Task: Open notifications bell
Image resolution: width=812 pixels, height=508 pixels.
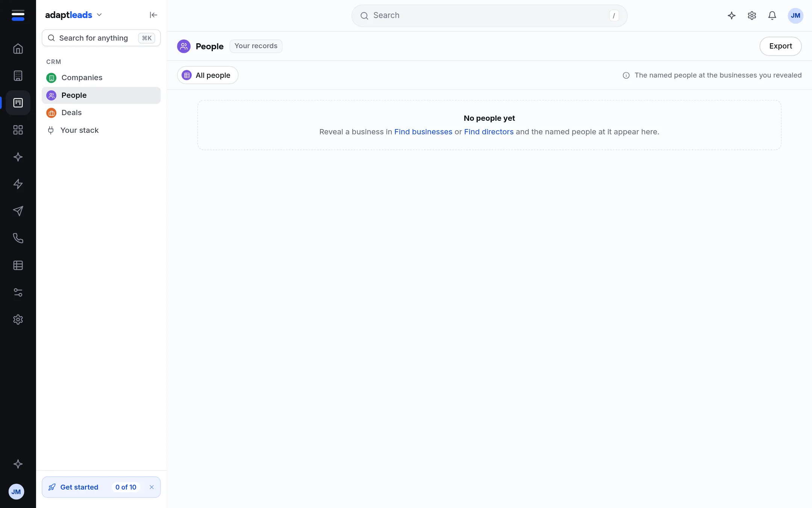Action: (772, 15)
